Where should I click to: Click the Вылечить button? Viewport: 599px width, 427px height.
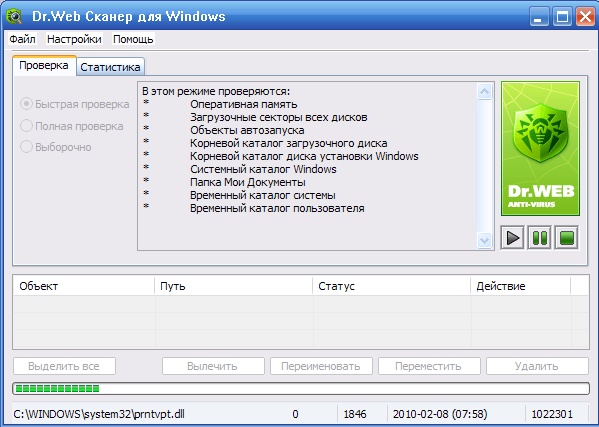tap(213, 366)
